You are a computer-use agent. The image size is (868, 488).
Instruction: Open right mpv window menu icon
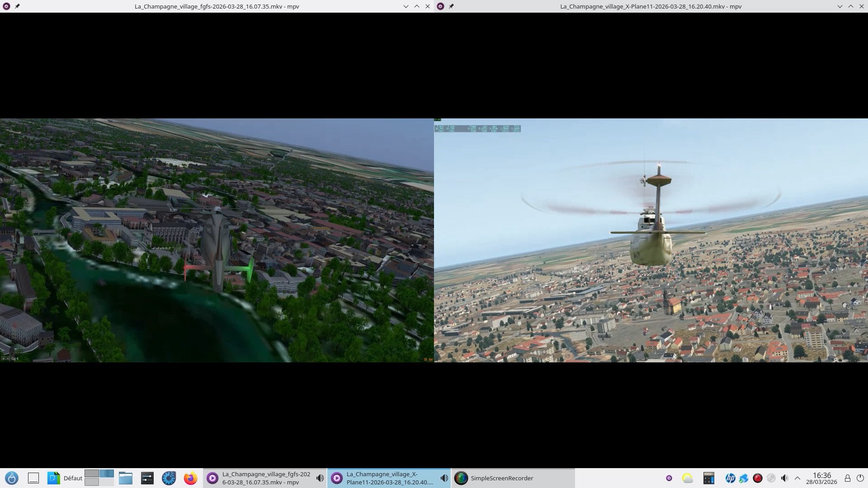coord(440,6)
